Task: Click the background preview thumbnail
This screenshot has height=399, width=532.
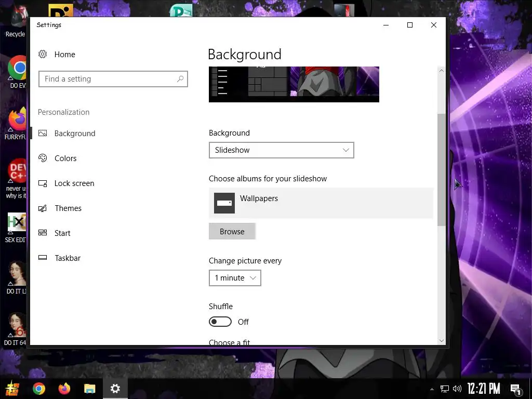Action: tap(294, 84)
